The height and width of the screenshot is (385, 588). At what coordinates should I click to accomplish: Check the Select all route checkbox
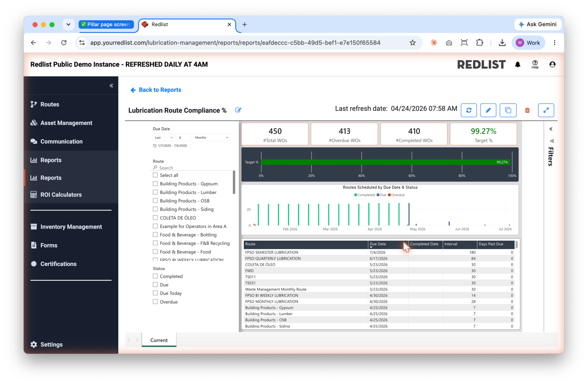tap(155, 175)
